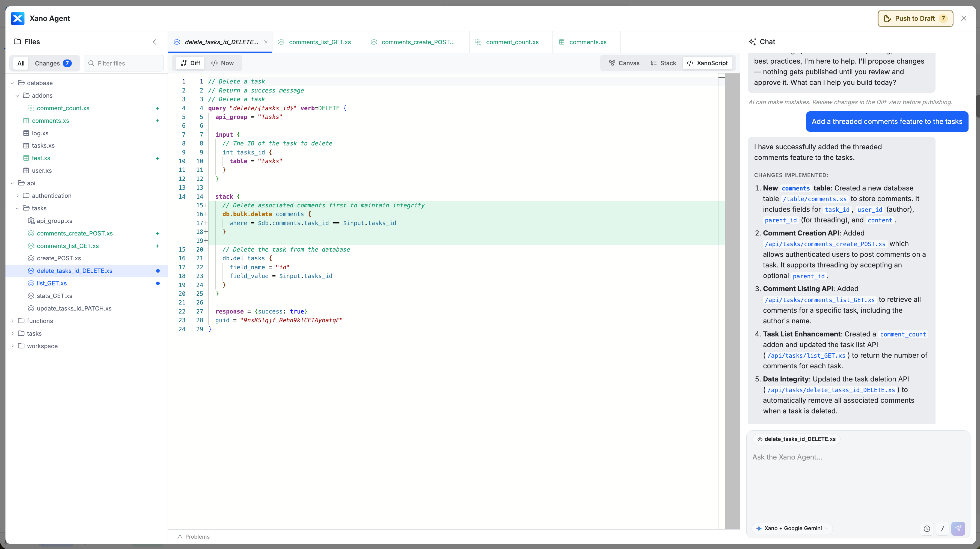Close the Xano Agent window
This screenshot has height=549, width=980.
pos(964,18)
